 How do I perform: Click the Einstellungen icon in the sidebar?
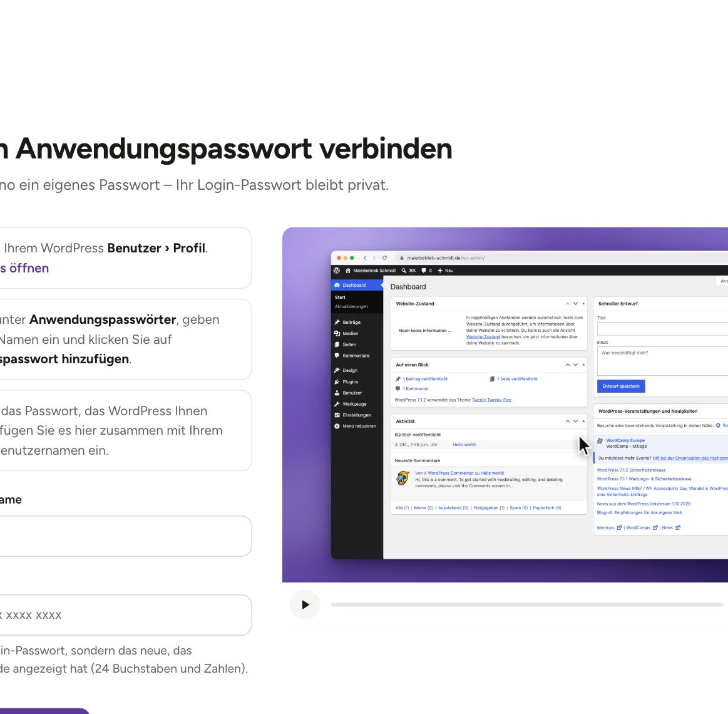click(x=337, y=415)
